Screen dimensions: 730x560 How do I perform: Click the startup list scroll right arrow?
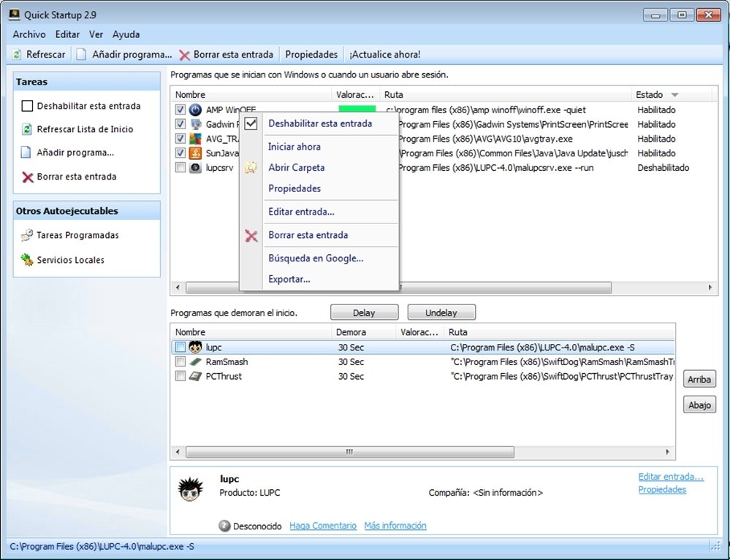tap(710, 288)
